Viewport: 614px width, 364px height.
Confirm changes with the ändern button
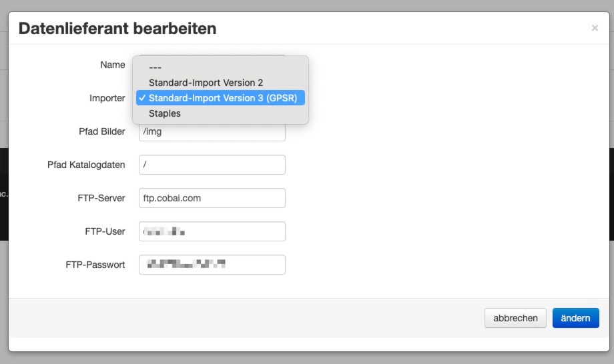575,318
